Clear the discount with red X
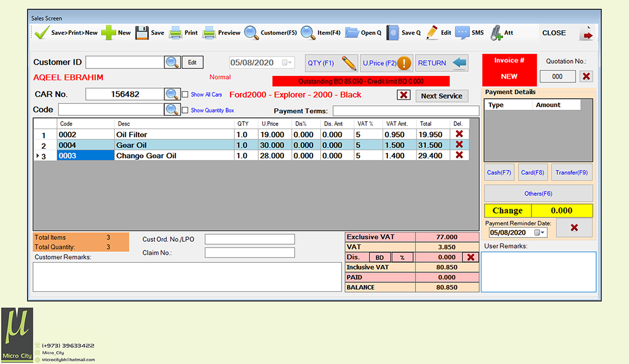 click(x=471, y=257)
